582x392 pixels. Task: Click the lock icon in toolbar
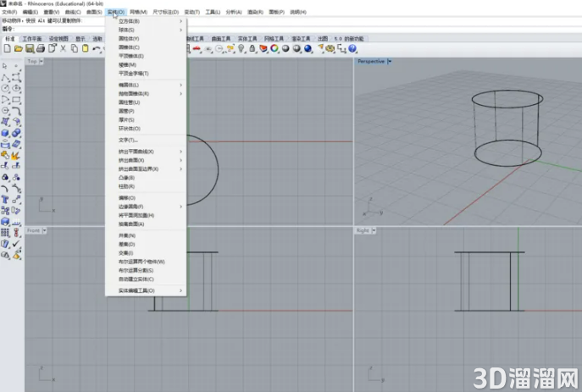[252, 48]
